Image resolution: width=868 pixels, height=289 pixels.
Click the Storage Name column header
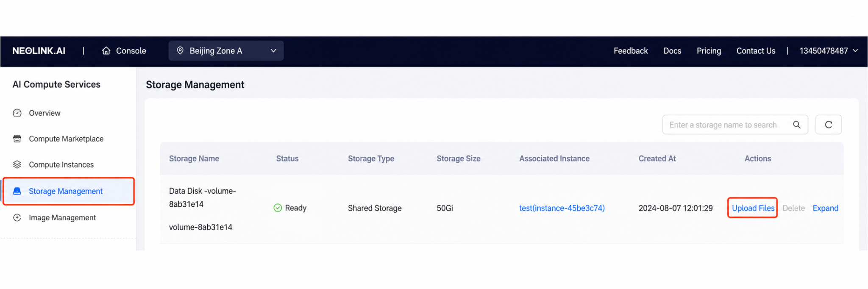194,158
